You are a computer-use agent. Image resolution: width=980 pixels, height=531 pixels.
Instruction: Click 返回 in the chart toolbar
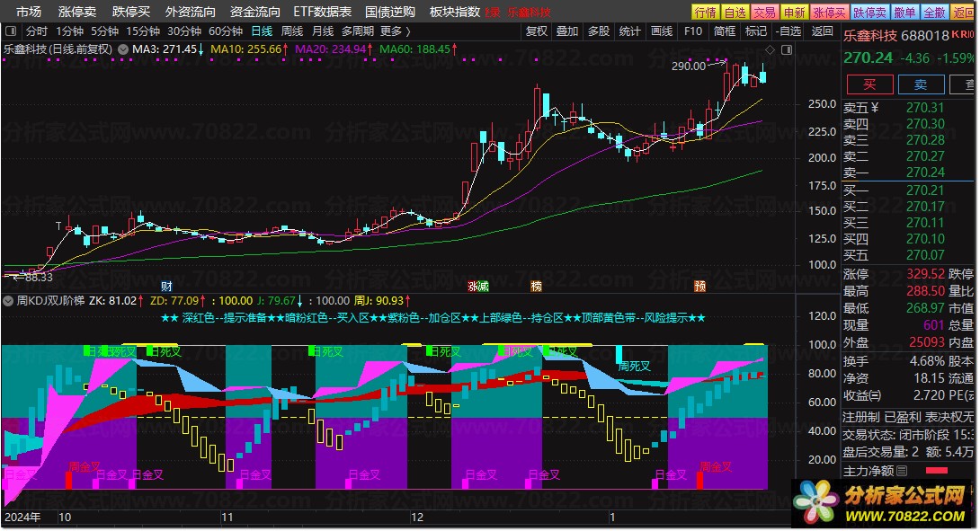point(823,31)
